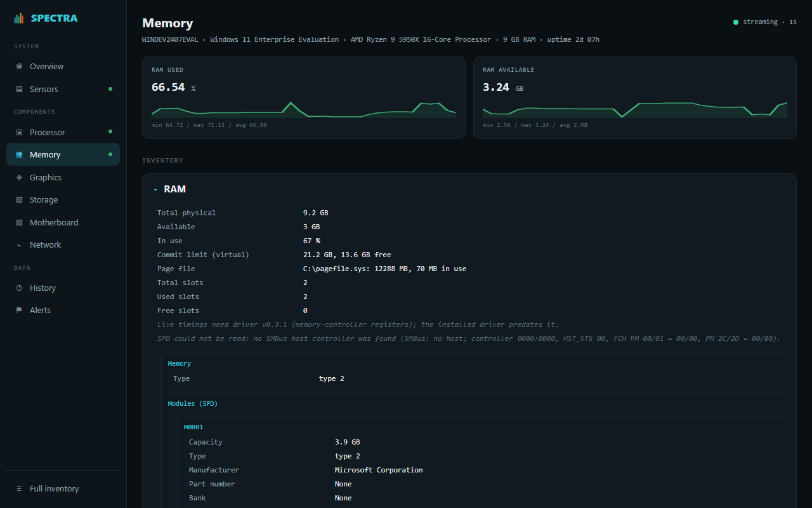The height and width of the screenshot is (508, 812).
Task: Collapse the RAM inventory section
Action: [x=155, y=189]
